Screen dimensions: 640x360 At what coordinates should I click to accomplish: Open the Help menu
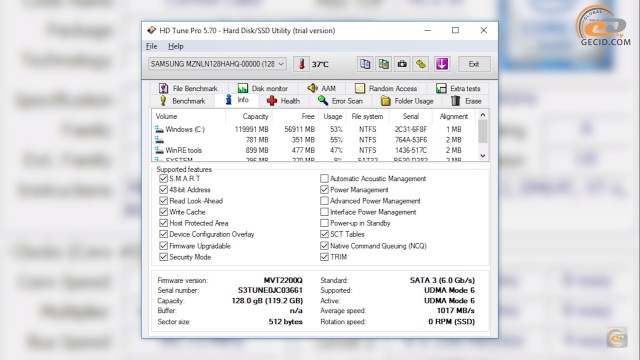point(176,46)
